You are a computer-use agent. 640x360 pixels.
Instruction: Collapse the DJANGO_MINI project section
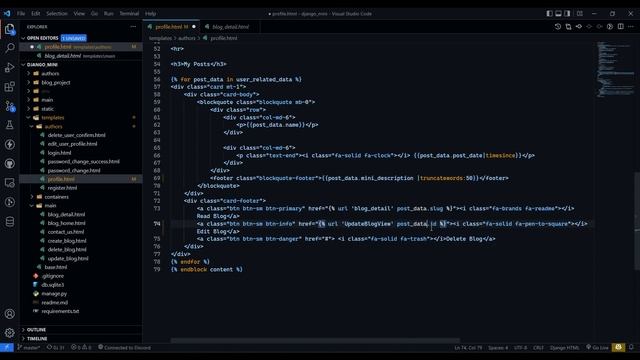(x=42, y=64)
